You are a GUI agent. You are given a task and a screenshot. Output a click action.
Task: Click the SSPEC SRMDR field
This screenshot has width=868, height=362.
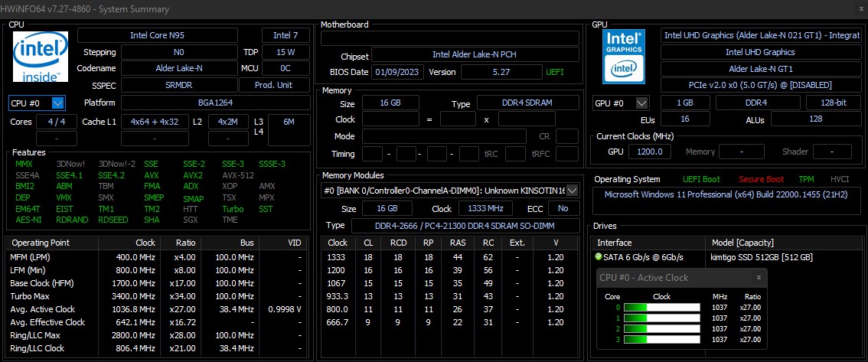[x=178, y=85]
